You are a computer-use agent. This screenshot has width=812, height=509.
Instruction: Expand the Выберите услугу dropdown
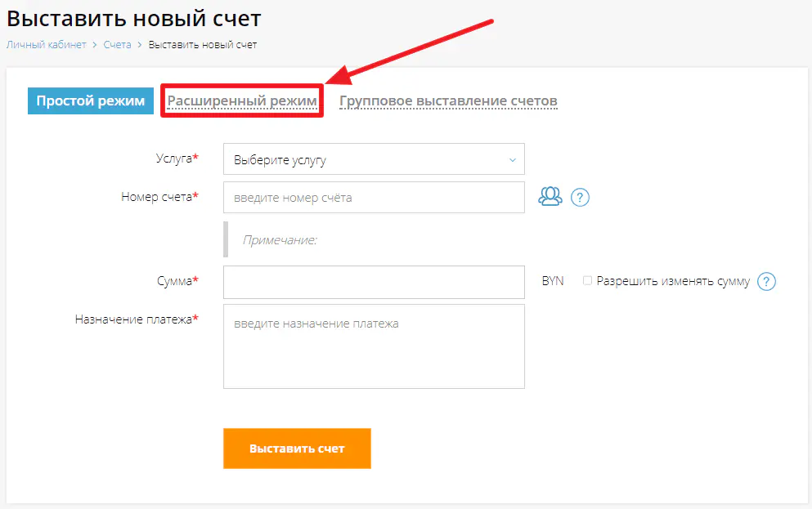[374, 160]
